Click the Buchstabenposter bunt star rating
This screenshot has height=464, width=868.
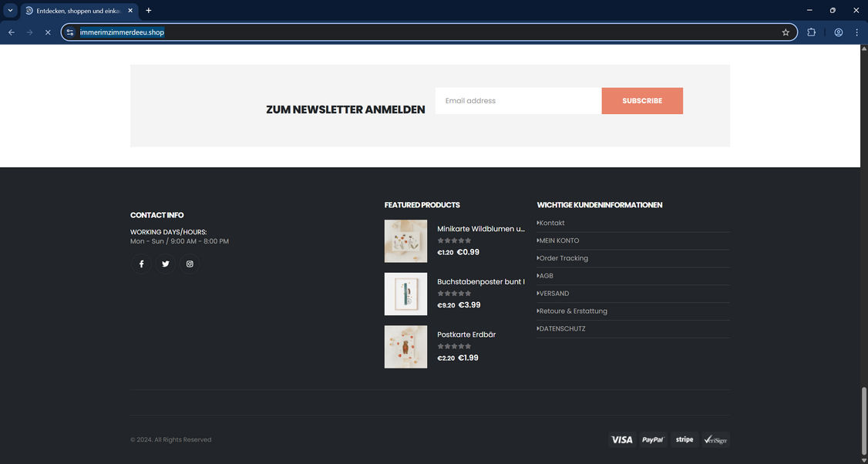click(455, 294)
